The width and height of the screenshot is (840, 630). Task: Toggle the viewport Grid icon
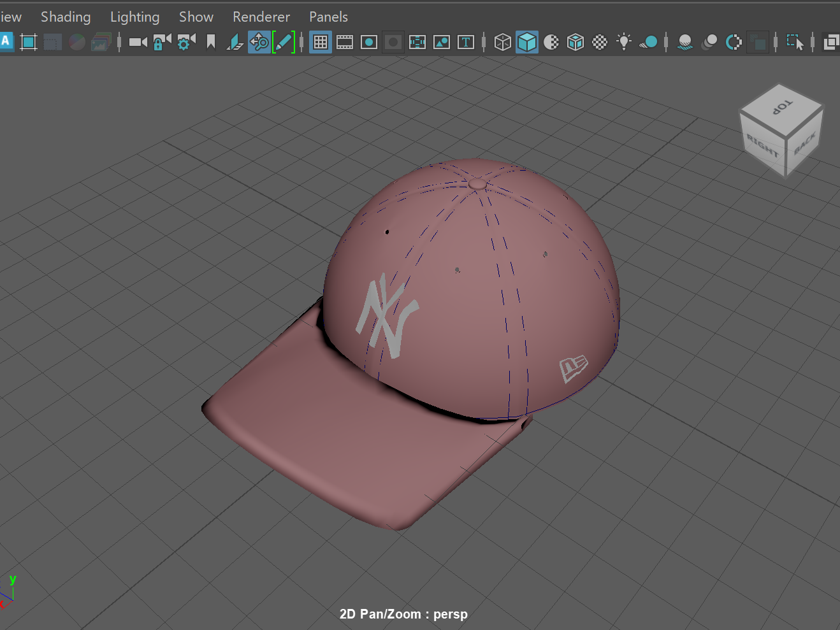coord(321,42)
